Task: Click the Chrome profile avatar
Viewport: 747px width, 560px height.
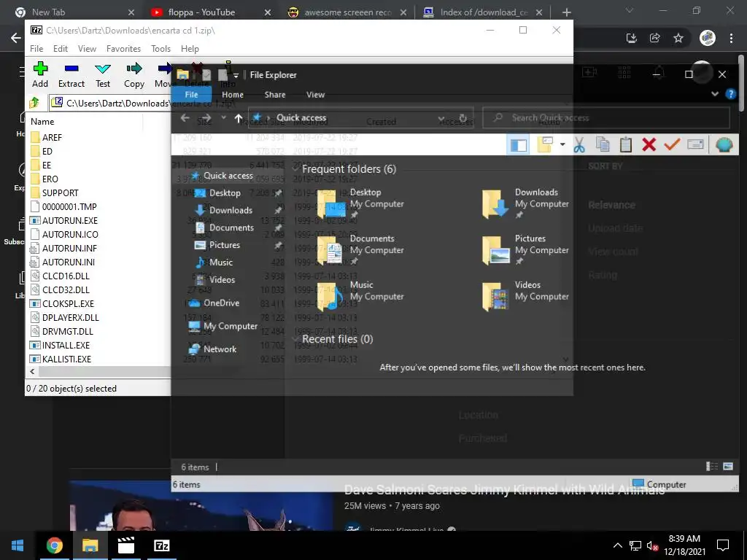Action: coord(708,38)
